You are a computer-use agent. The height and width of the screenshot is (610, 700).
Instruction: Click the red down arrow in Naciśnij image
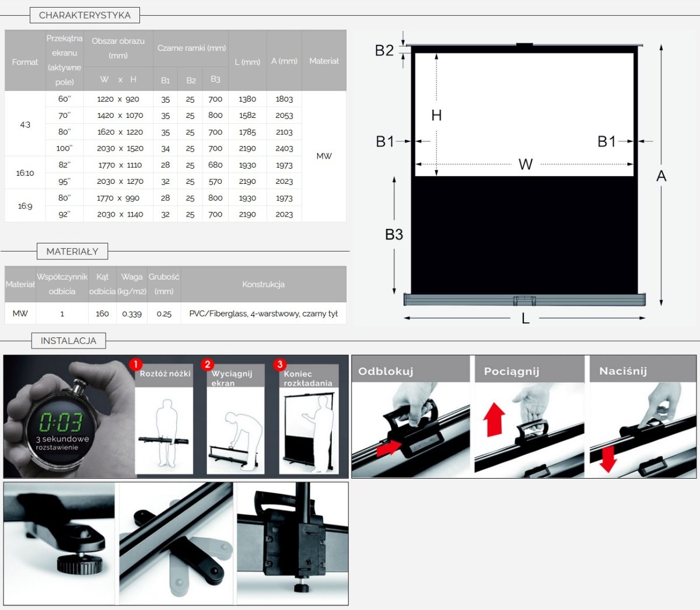608,458
